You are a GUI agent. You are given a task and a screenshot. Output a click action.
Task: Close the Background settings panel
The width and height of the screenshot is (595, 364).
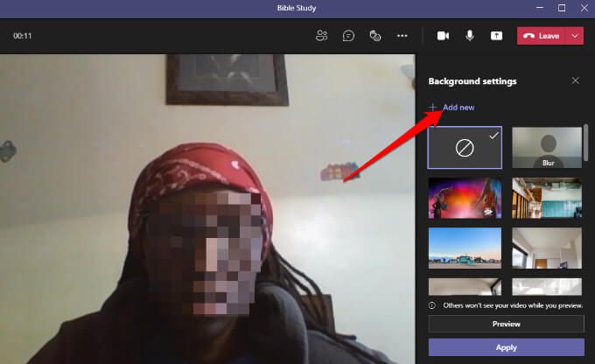tap(576, 80)
